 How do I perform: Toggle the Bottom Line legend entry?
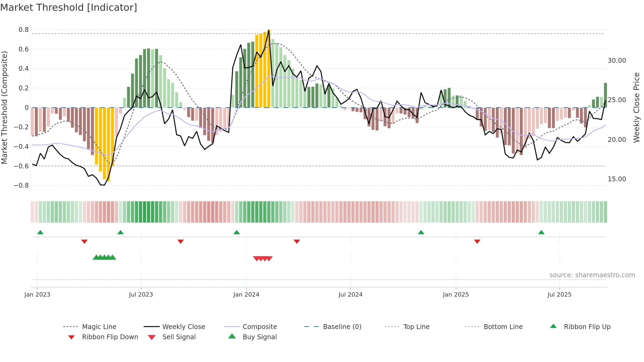494,327
